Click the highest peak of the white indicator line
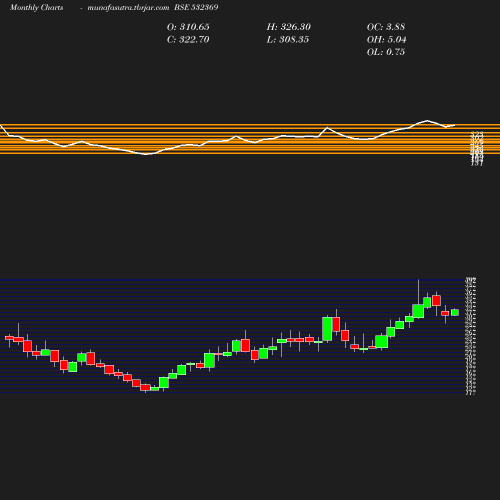Image resolution: width=500 pixels, height=500 pixels. 427,120
